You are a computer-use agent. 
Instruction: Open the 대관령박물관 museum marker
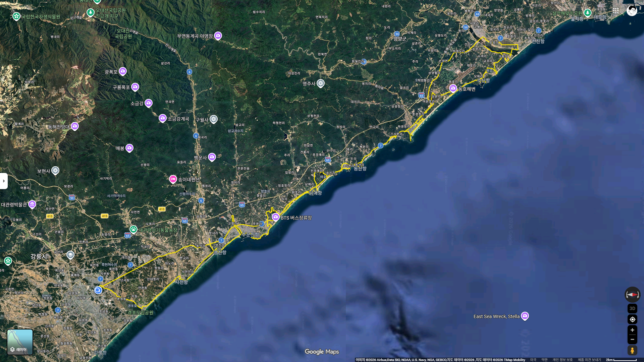point(32,204)
